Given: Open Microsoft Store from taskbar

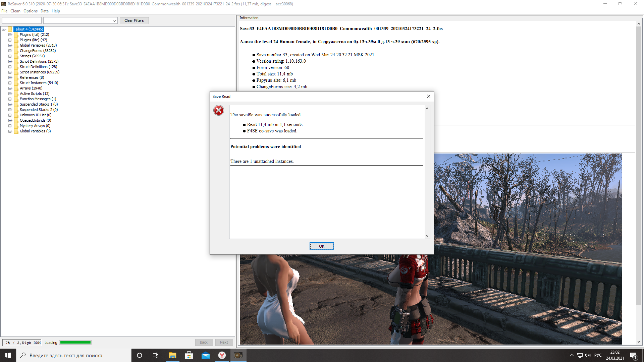Looking at the screenshot, I should 189,355.
